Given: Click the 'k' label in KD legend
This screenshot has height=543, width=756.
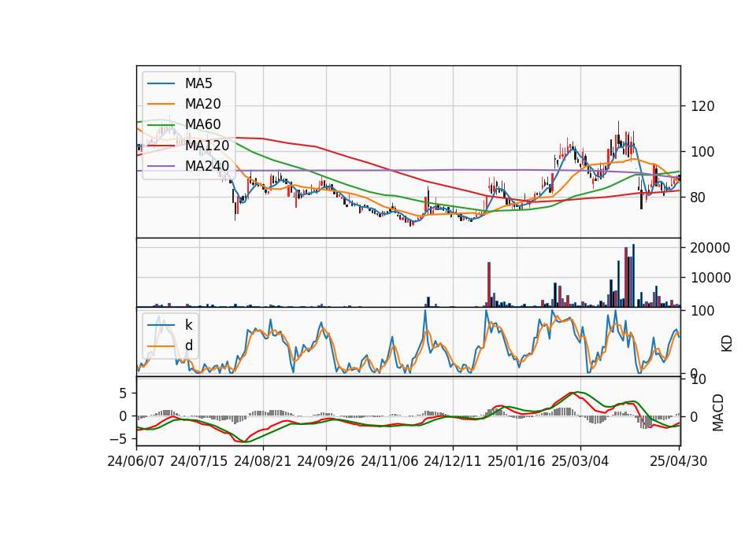Looking at the screenshot, I should click(188, 324).
